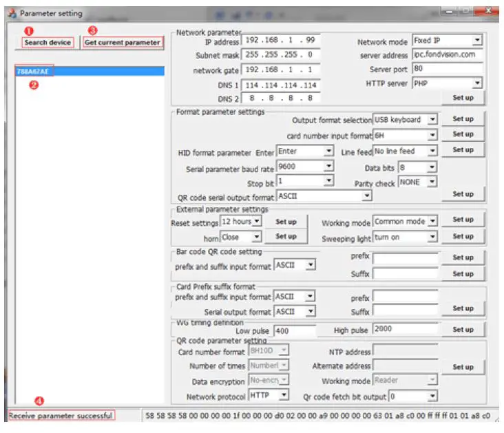Click Set up beside horn
The width and height of the screenshot is (504, 433).
286,236
